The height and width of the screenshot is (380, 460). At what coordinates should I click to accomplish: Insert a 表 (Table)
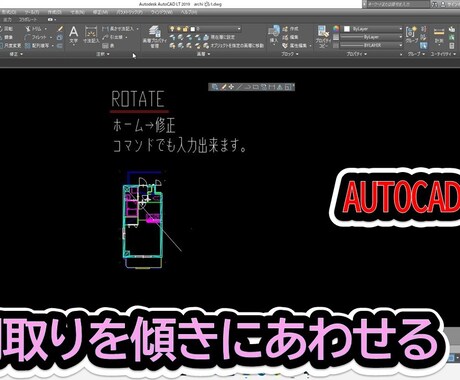pos(108,45)
